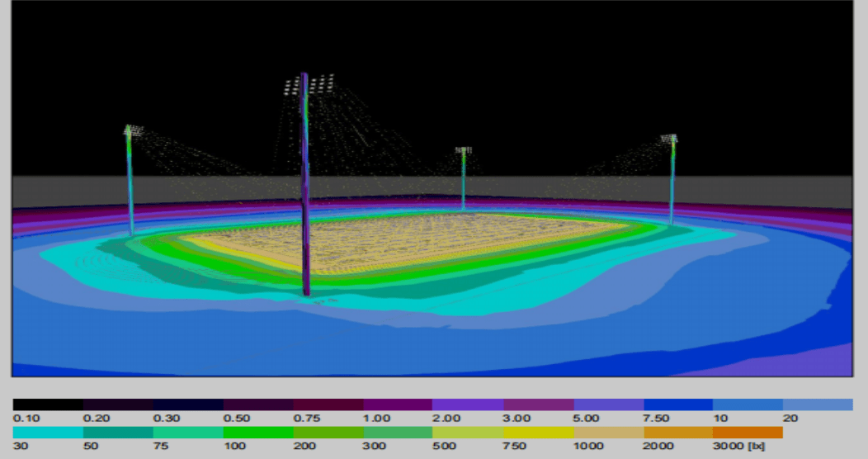868x459 pixels.
Task: Click the 3000 lux orange legend swatch
Action: [748, 432]
